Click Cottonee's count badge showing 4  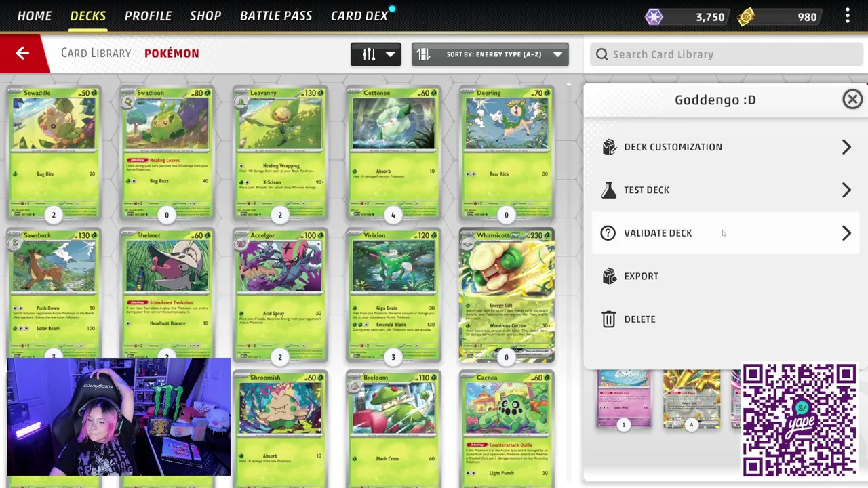(393, 215)
